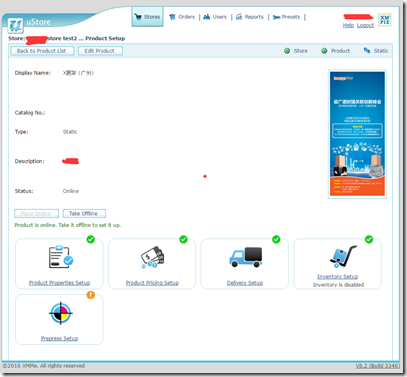Open the product banner thumbnail image
This screenshot has width=407, height=377.
[x=357, y=134]
